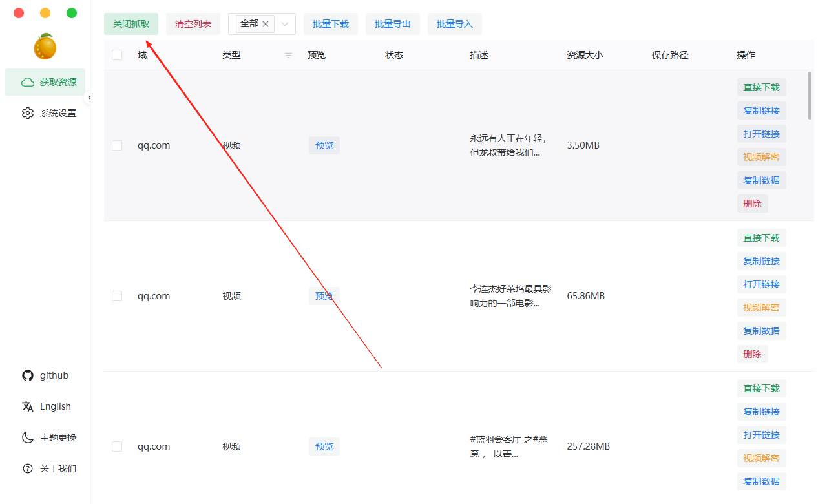Open the 类型 column filter funnel
Screen dimensions: 827x504
pos(288,56)
